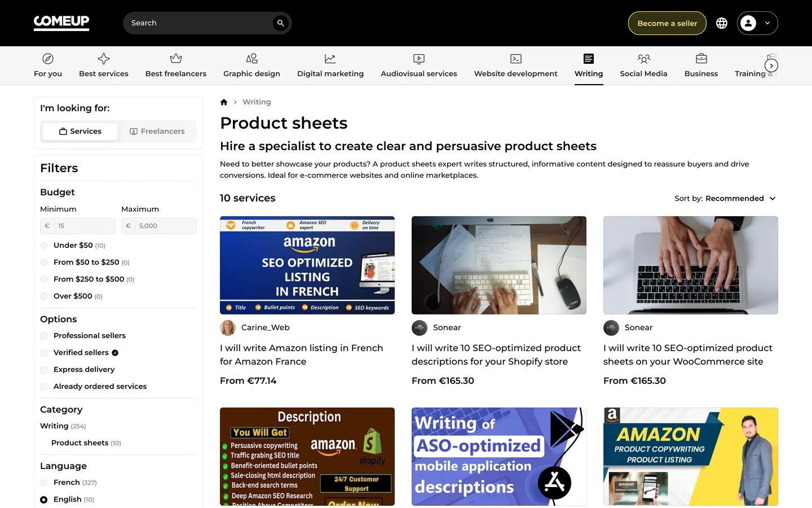Expand the account menu chevron
Viewport: 812px width, 508px height.
767,23
